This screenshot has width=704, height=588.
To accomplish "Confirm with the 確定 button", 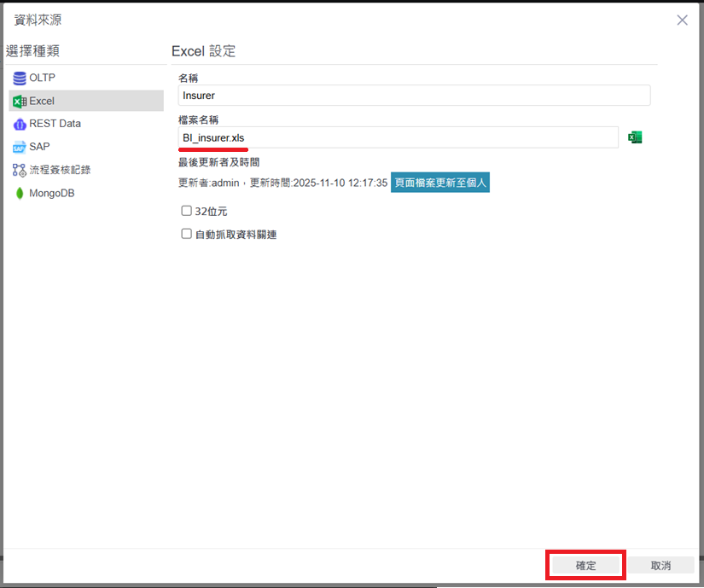I will click(x=585, y=566).
